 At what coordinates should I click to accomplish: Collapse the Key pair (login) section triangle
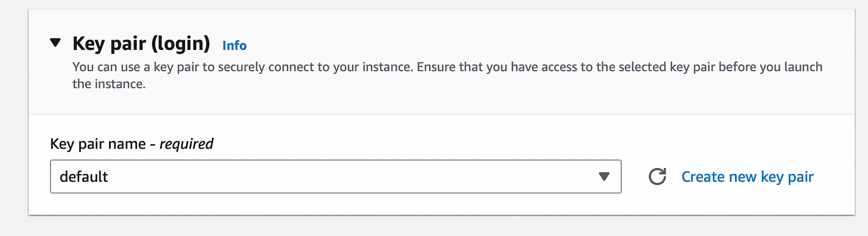[55, 42]
